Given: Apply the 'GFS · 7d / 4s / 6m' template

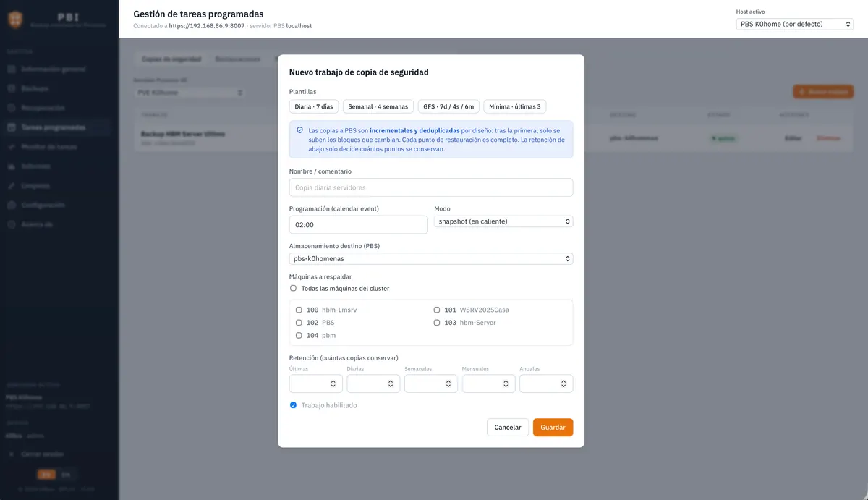Looking at the screenshot, I should 448,106.
